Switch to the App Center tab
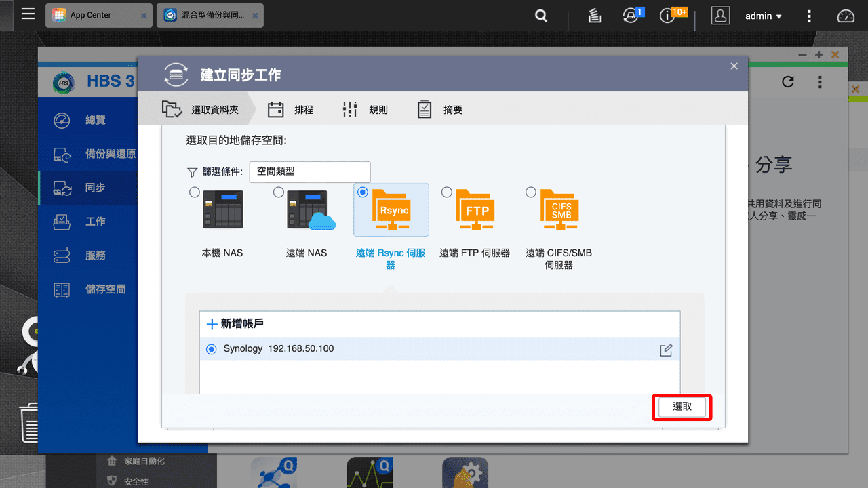Screen dimensions: 868x488 92,15
